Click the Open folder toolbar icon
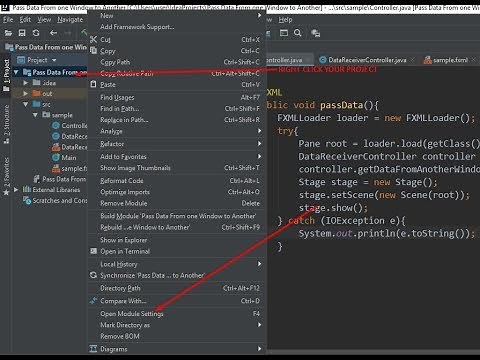 pos(8,33)
